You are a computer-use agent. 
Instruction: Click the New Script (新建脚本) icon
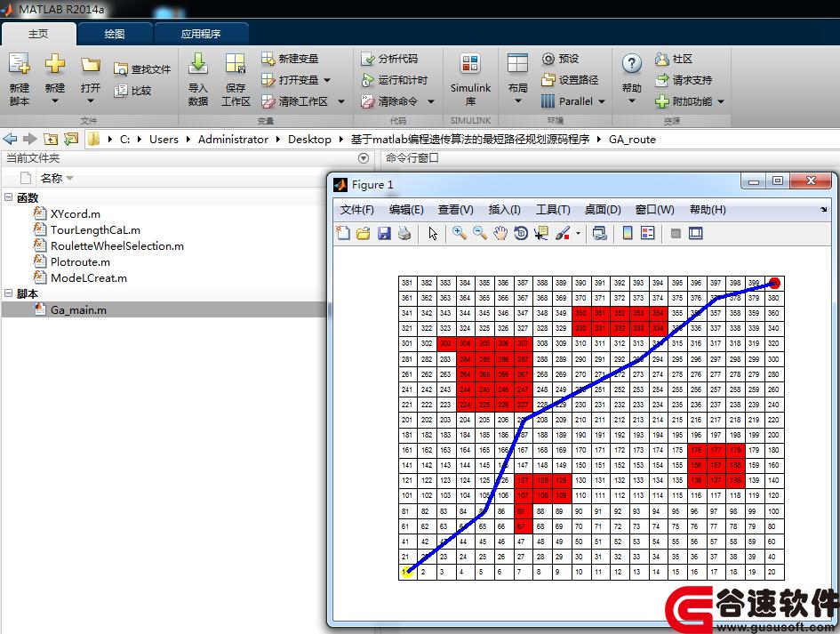point(20,64)
